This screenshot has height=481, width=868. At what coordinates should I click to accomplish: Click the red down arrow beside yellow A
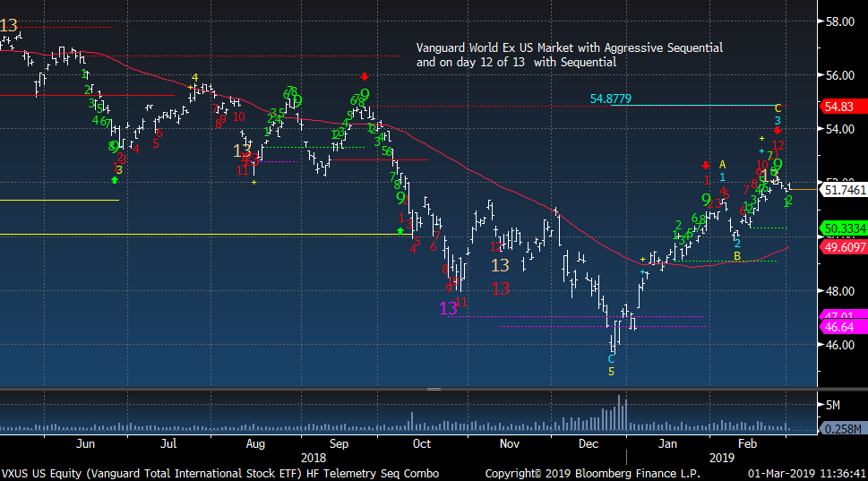(x=706, y=166)
